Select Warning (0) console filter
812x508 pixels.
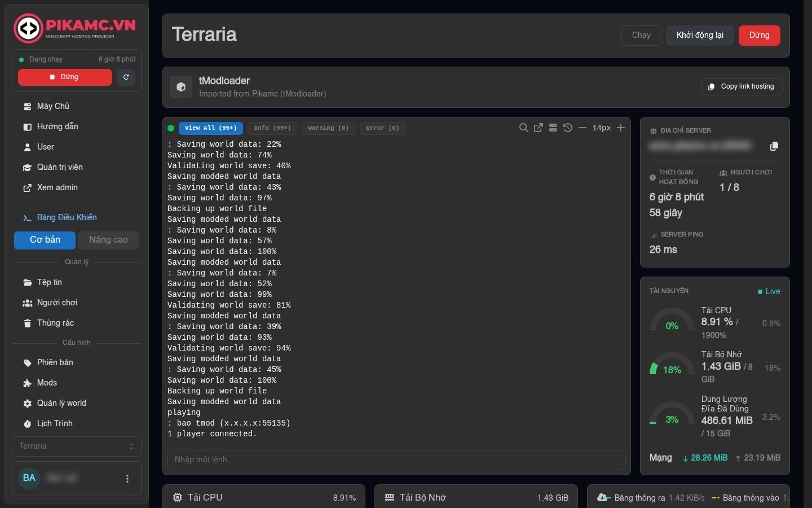328,128
